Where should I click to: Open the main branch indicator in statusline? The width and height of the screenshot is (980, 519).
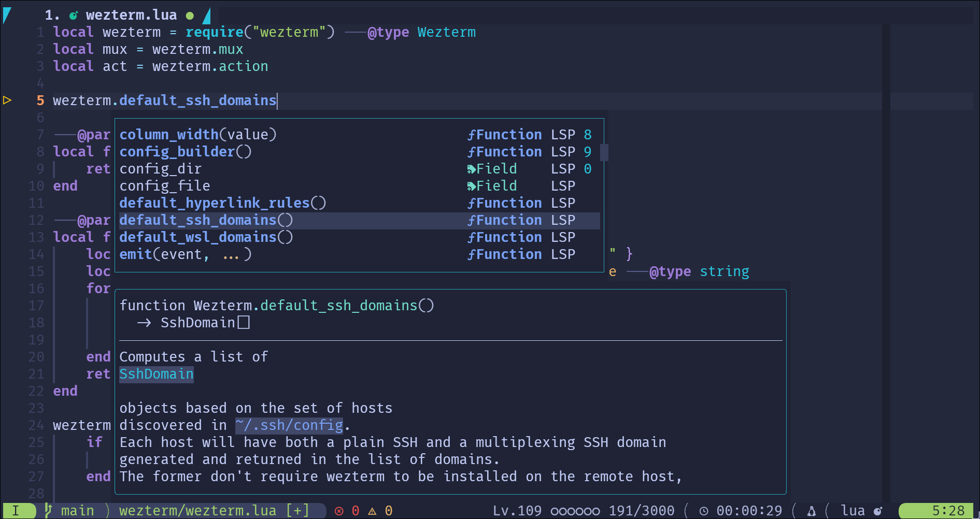tap(77, 511)
